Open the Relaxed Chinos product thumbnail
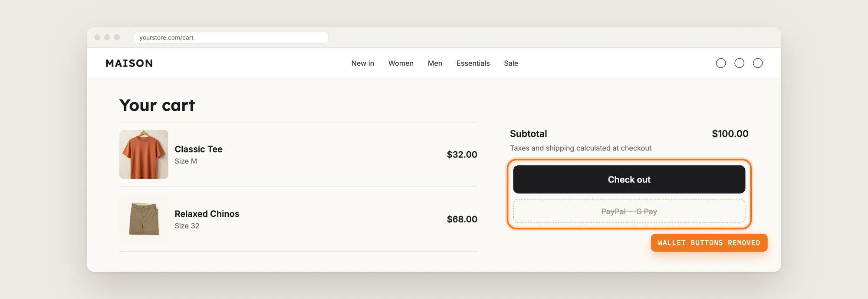Viewport: 868px width, 299px height. click(x=144, y=219)
